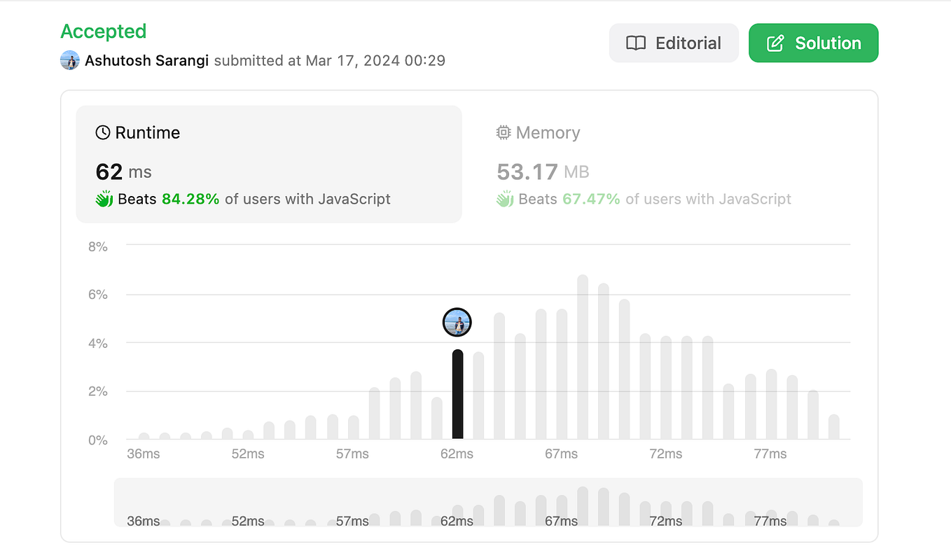Click the minimap chart range selector

(488, 502)
